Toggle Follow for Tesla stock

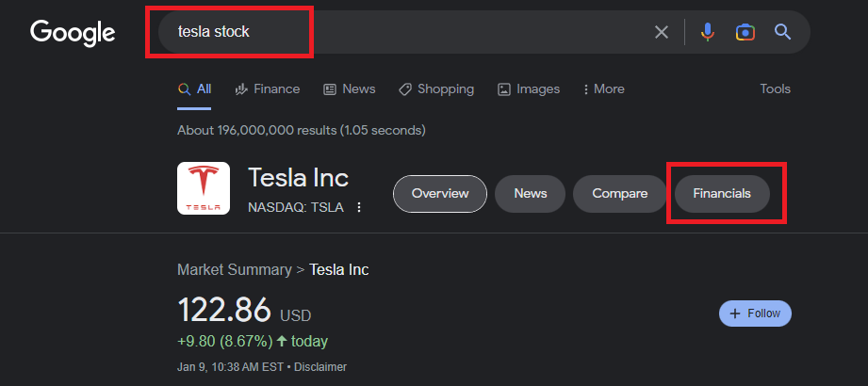coord(755,314)
